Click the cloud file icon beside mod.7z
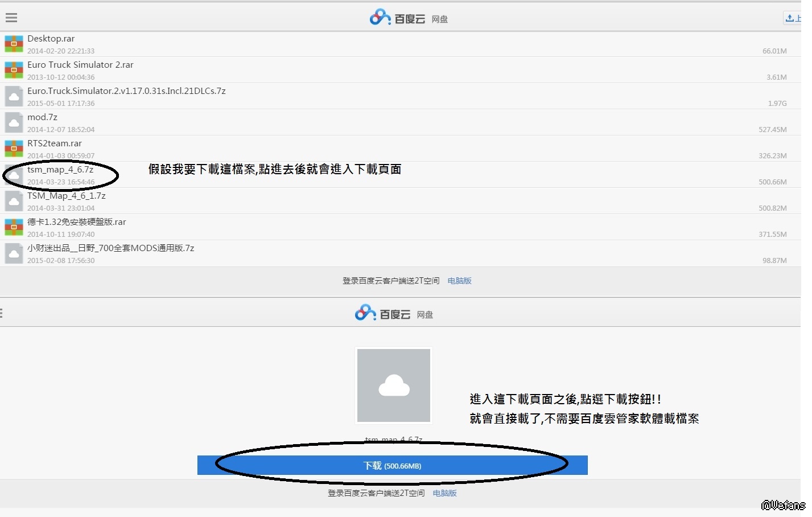This screenshot has height=517, width=812. click(x=14, y=122)
